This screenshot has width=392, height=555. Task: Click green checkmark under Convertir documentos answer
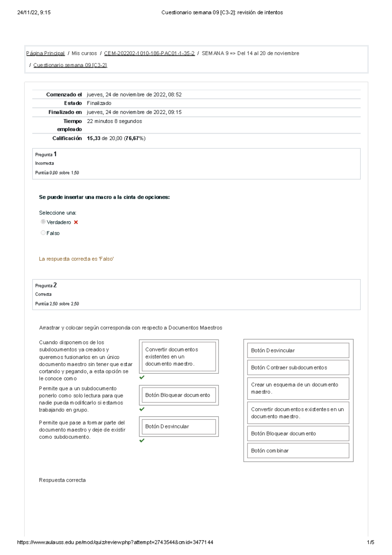tap(142, 378)
